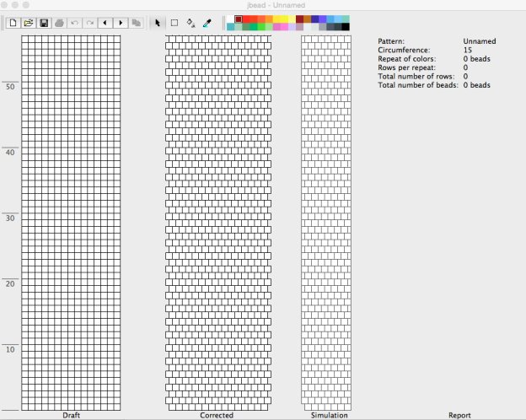
Task: Activate the eyedropper pipette tool
Action: tap(207, 23)
